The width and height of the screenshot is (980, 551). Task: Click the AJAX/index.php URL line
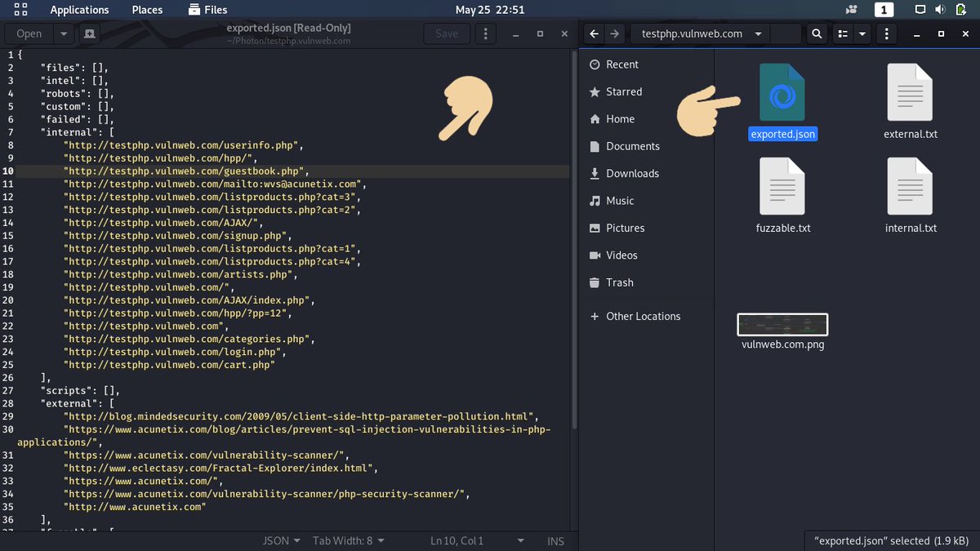[x=189, y=300]
